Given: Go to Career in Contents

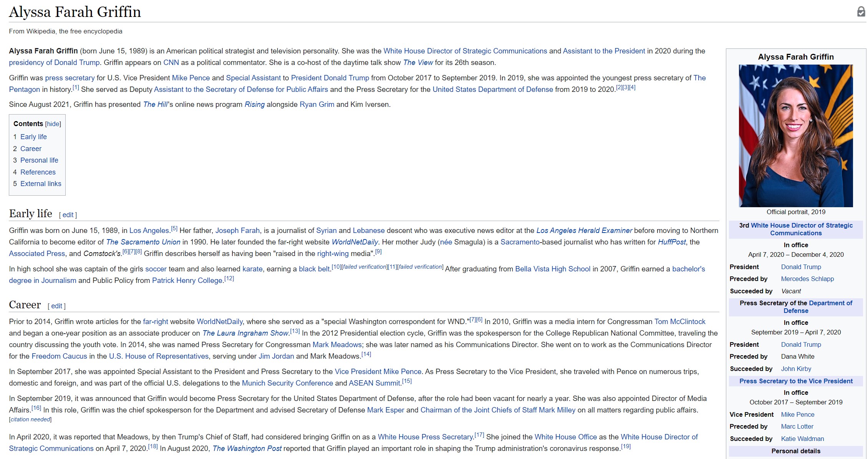Looking at the screenshot, I should click(x=31, y=149).
